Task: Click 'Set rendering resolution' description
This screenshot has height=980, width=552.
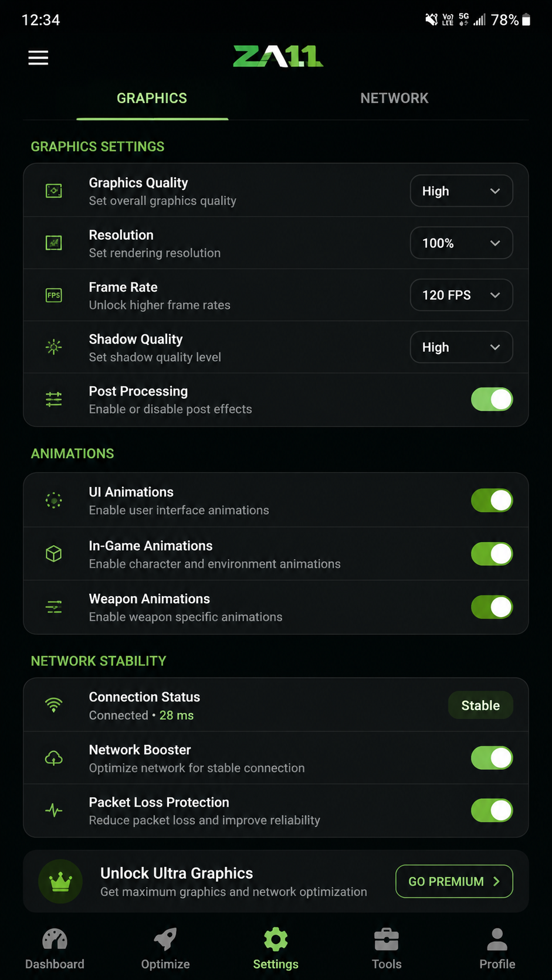Action: pyautogui.click(x=155, y=253)
